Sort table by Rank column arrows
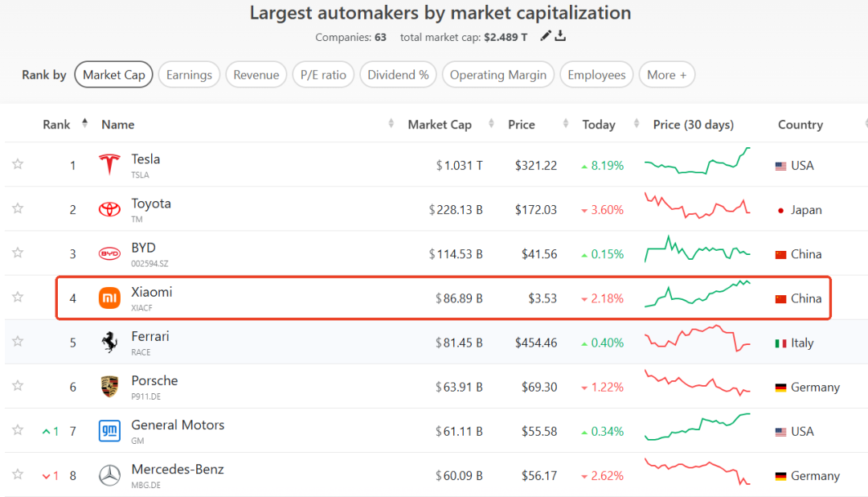The image size is (868, 497). pyautogui.click(x=84, y=123)
